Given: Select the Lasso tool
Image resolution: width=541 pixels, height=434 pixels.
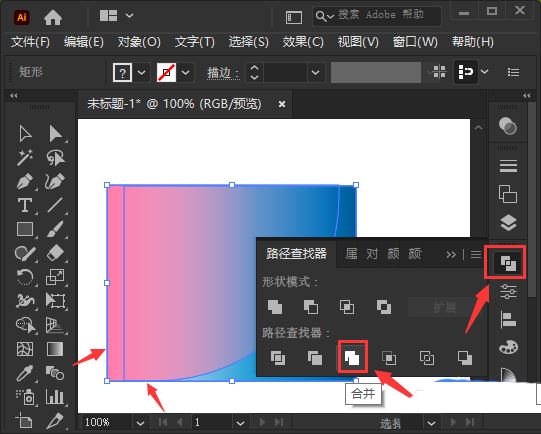Looking at the screenshot, I should pos(56,157).
